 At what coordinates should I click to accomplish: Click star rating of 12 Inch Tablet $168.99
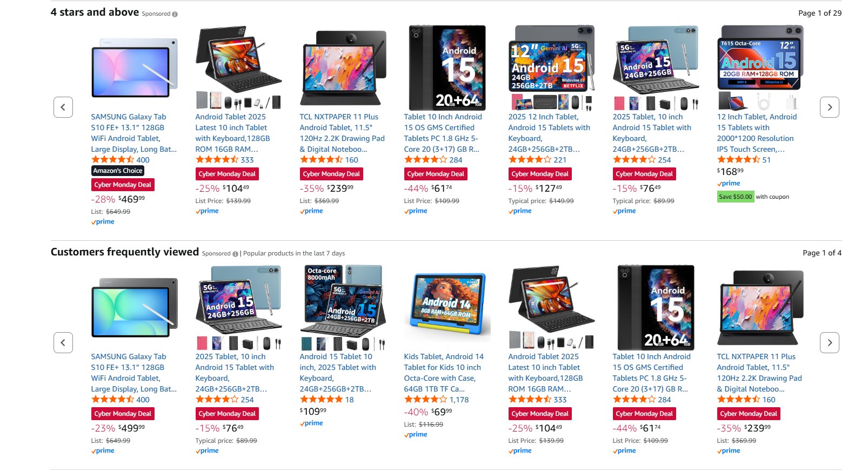pos(738,160)
